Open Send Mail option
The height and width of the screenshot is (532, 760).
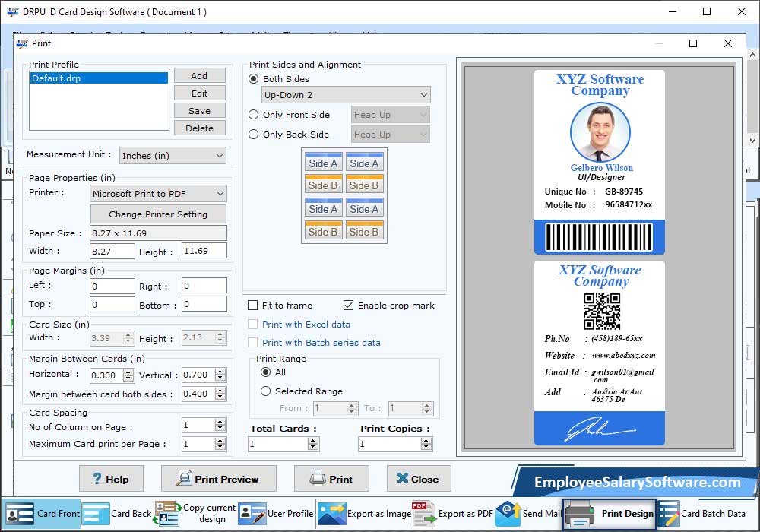[528, 514]
